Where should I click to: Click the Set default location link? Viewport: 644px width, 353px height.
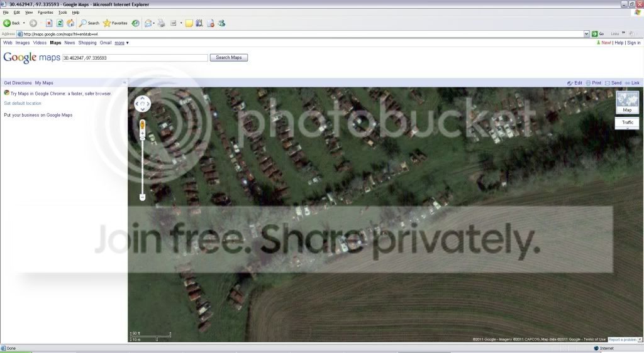point(23,103)
